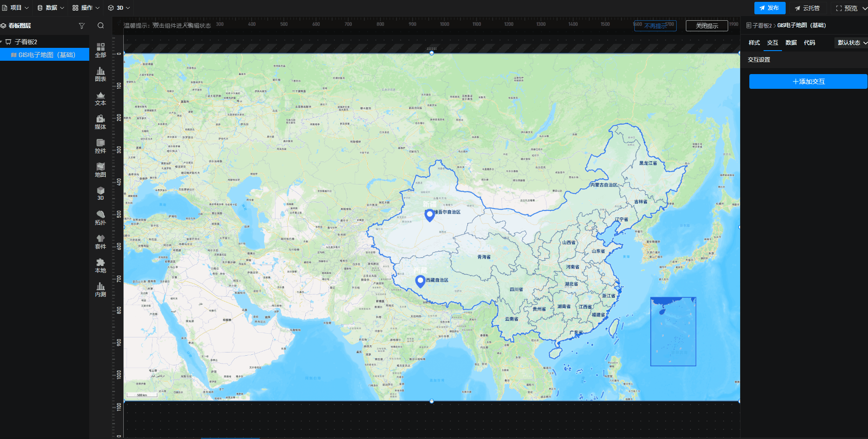Click the layer search magnifier icon
868x439 pixels.
tap(101, 26)
